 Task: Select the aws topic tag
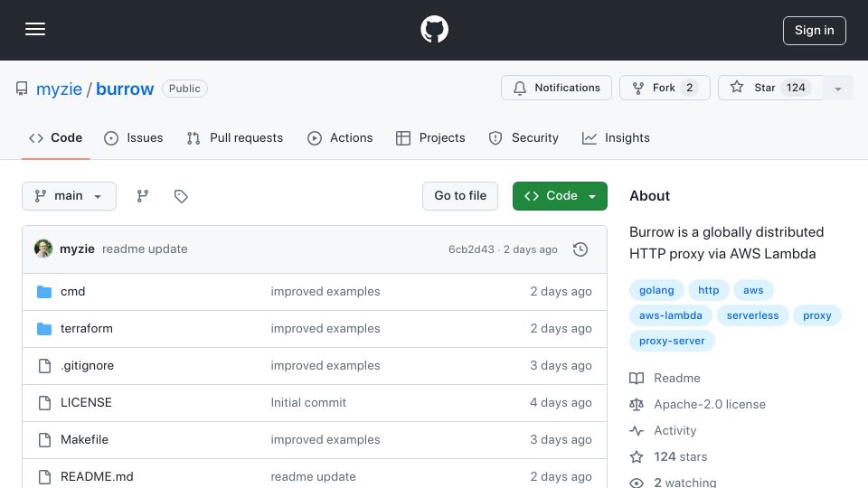click(753, 290)
